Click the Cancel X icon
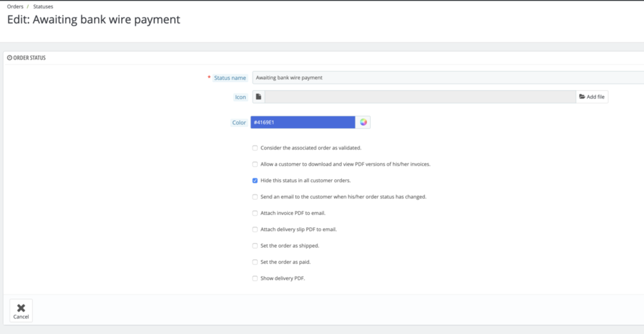The width and height of the screenshot is (644, 334). [21, 308]
